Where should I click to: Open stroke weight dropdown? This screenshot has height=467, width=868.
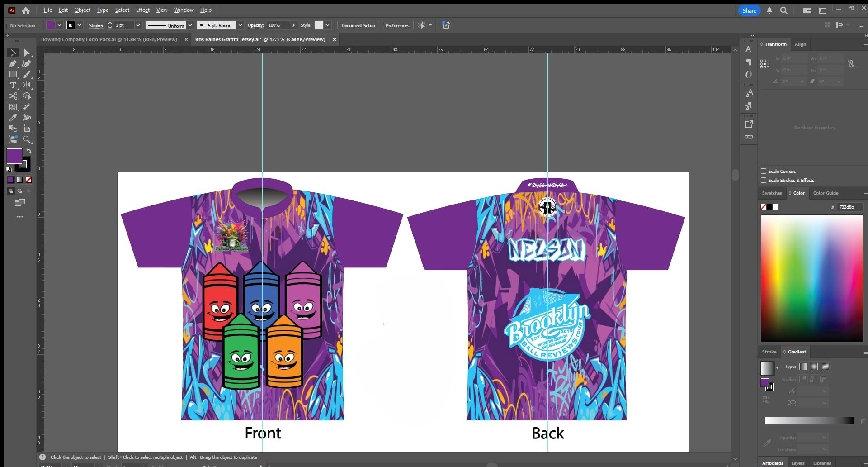[138, 25]
